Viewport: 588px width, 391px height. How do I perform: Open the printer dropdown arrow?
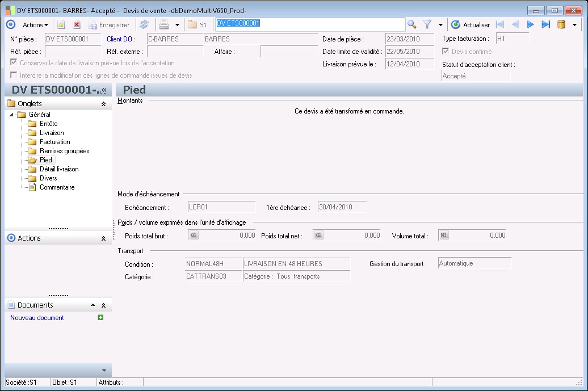point(177,25)
